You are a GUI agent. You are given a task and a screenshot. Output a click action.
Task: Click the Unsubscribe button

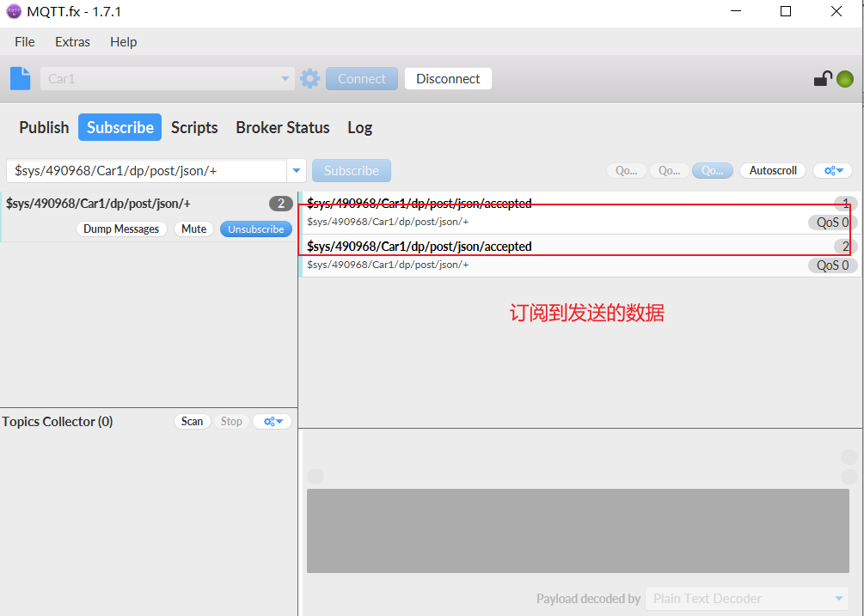point(256,229)
